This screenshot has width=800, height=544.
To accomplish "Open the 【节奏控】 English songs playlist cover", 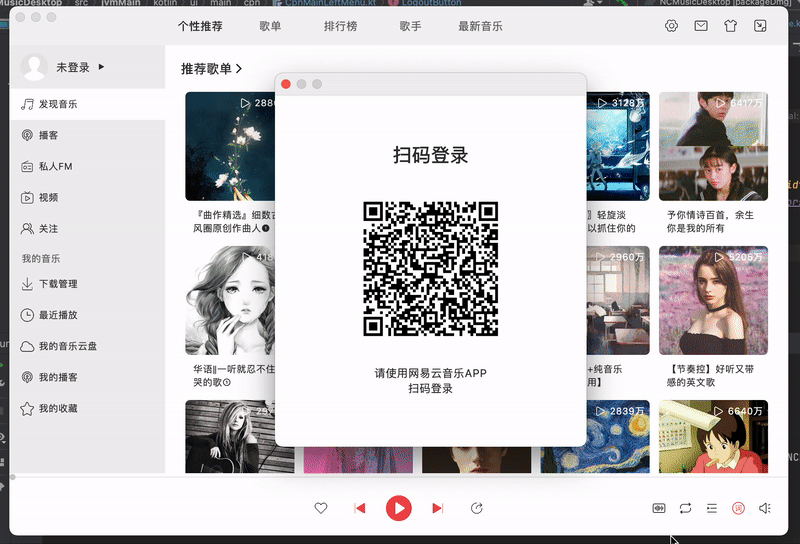I will (713, 301).
